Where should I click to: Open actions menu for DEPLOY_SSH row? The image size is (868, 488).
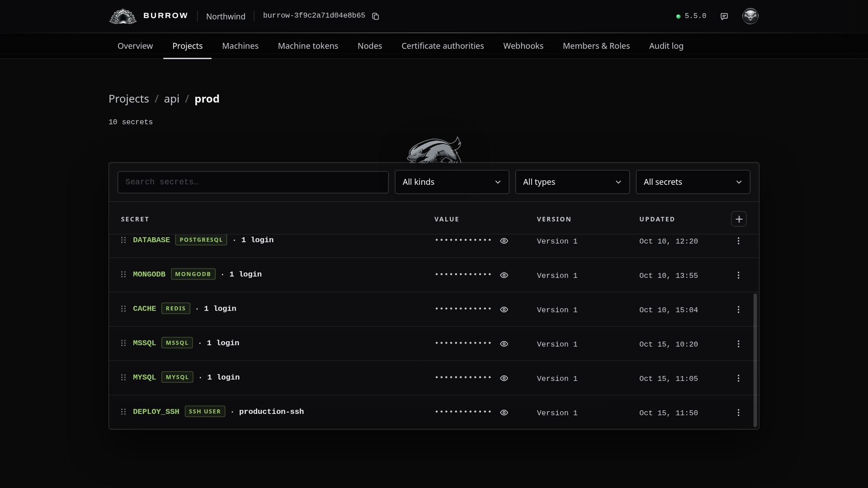(739, 413)
